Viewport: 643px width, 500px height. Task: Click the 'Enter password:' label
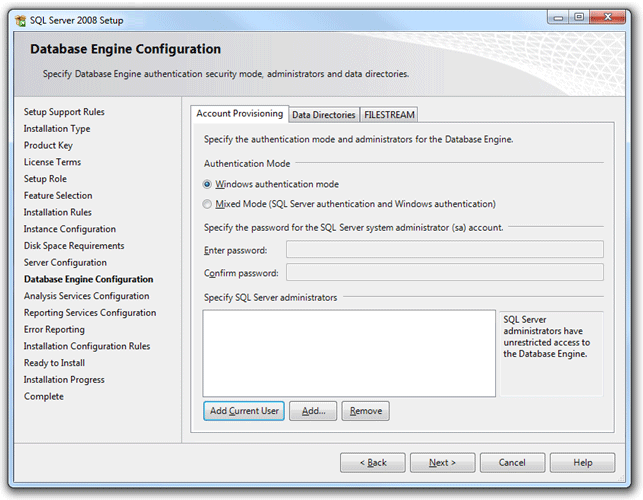(x=235, y=250)
